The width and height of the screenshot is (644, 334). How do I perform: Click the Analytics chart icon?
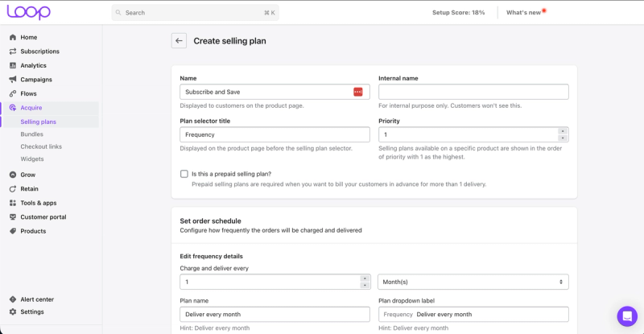13,65
